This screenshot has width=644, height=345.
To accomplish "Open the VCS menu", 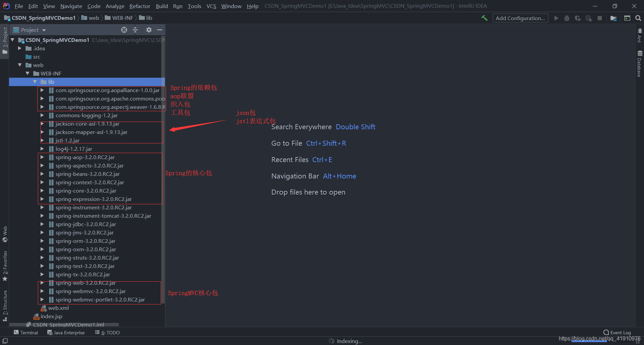I will [211, 6].
